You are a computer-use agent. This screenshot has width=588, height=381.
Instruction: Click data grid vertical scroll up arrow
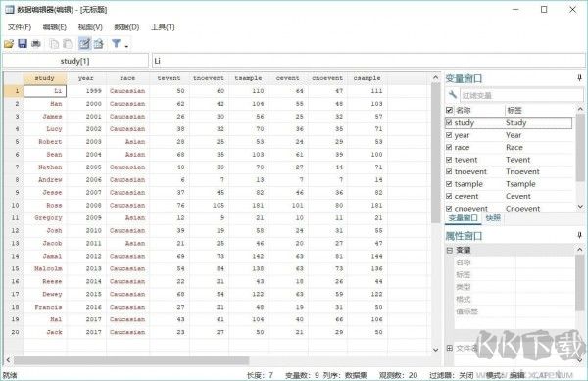click(x=435, y=78)
